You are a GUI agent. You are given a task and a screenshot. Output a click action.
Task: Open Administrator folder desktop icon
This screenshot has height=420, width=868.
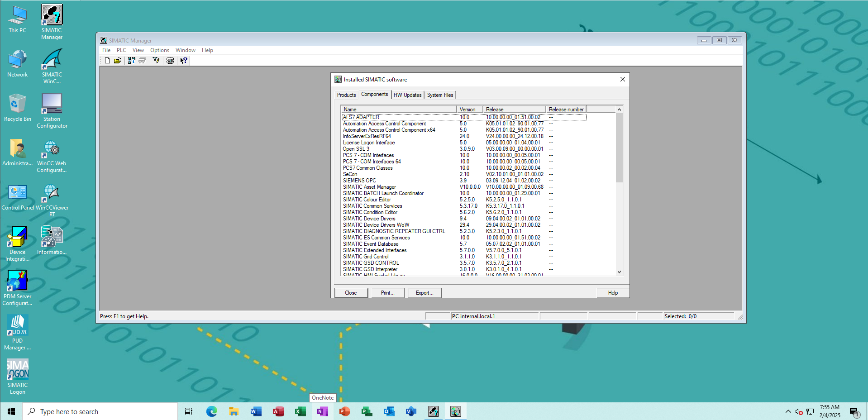[18, 152]
